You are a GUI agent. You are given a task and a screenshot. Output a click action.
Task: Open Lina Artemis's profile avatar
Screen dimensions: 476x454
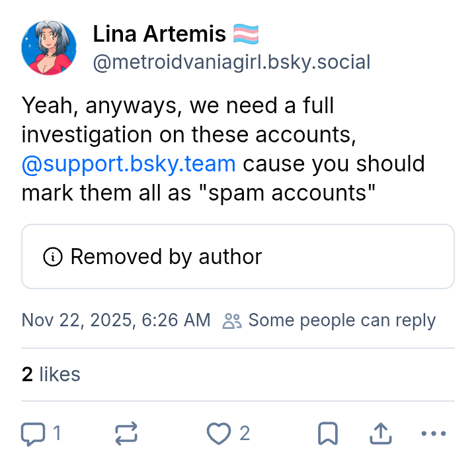(49, 47)
